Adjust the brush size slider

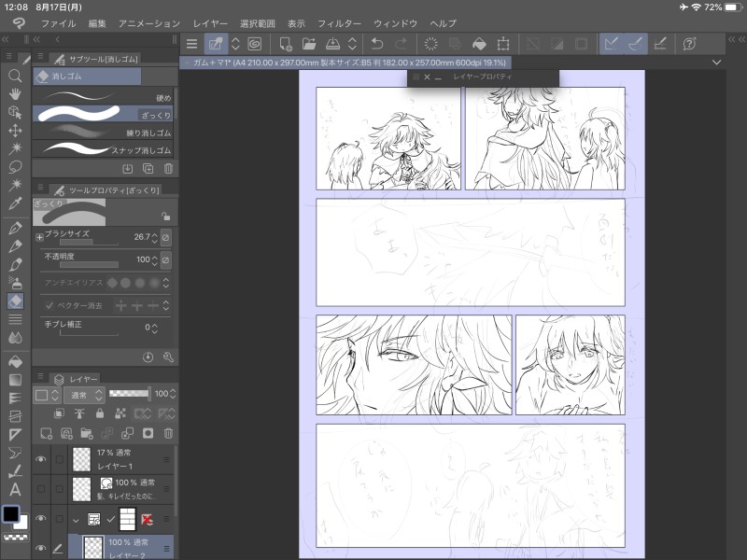coord(89,243)
